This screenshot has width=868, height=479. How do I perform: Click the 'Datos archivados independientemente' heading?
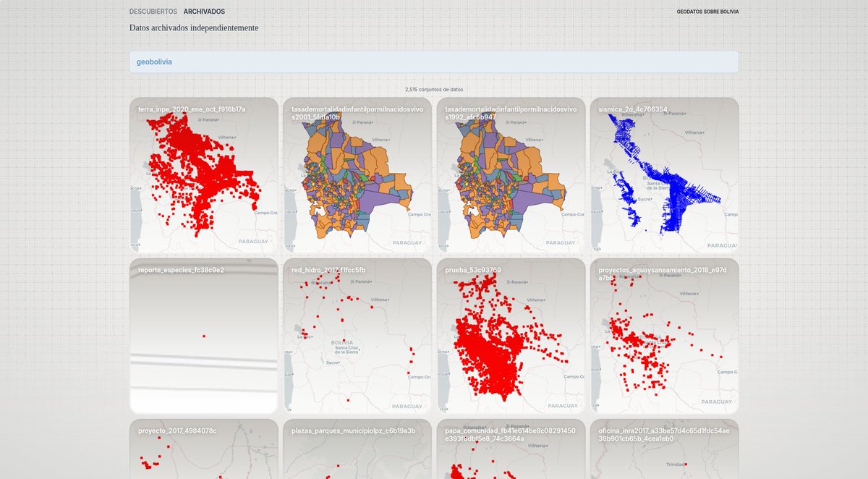[x=194, y=27]
